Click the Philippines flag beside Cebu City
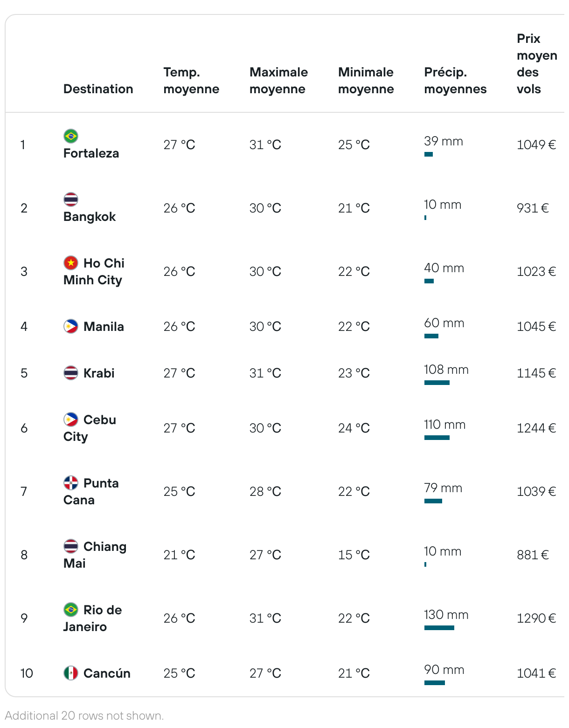The image size is (569, 728). coord(71,419)
